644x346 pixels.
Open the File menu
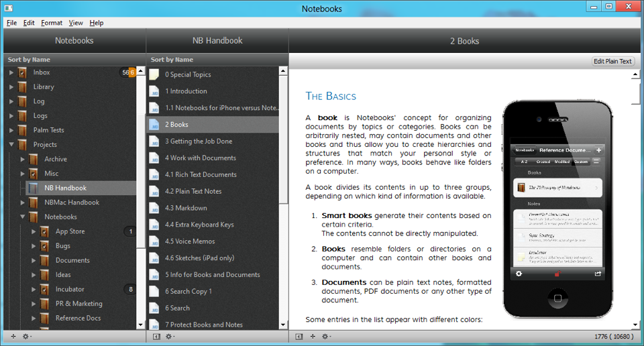[11, 23]
